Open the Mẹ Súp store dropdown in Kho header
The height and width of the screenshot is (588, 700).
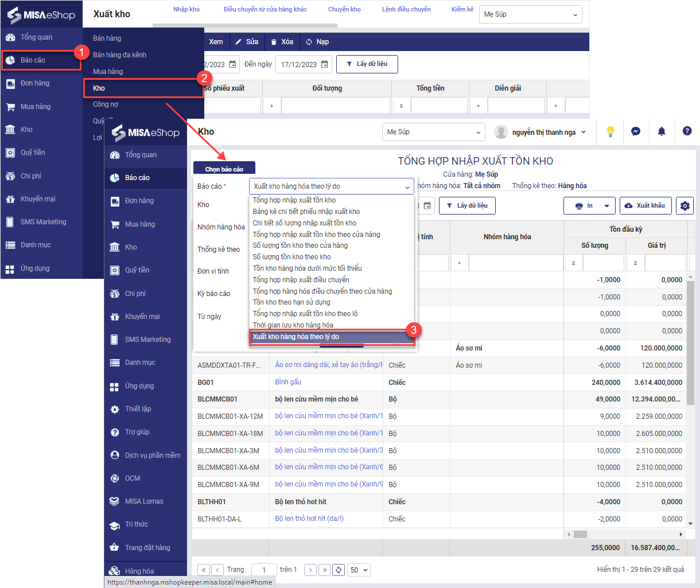[433, 132]
